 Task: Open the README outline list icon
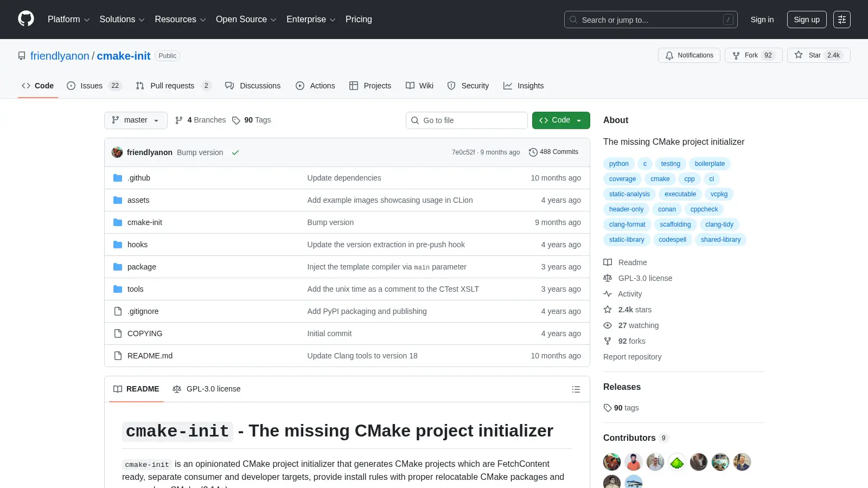576,389
